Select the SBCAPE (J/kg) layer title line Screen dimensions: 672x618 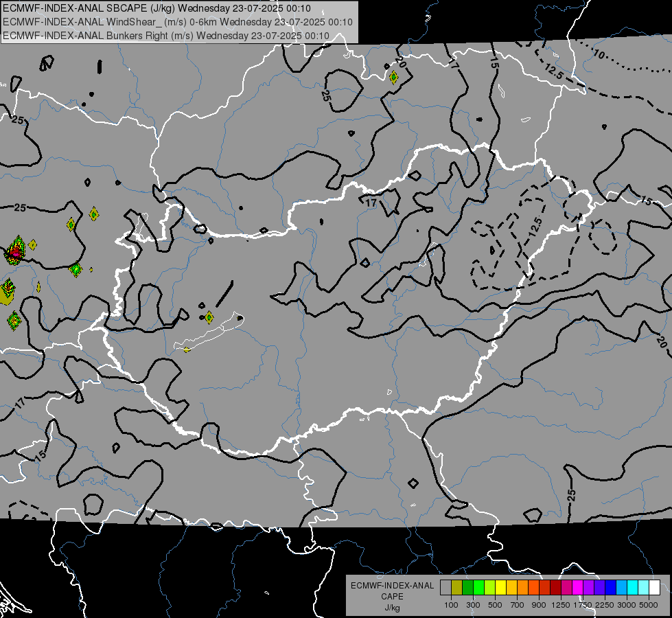pos(157,8)
